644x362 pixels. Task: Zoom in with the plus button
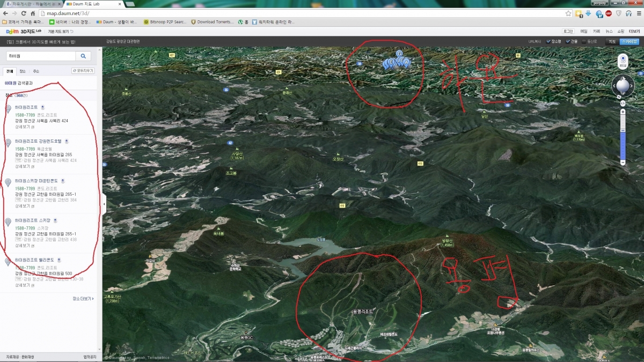click(623, 112)
